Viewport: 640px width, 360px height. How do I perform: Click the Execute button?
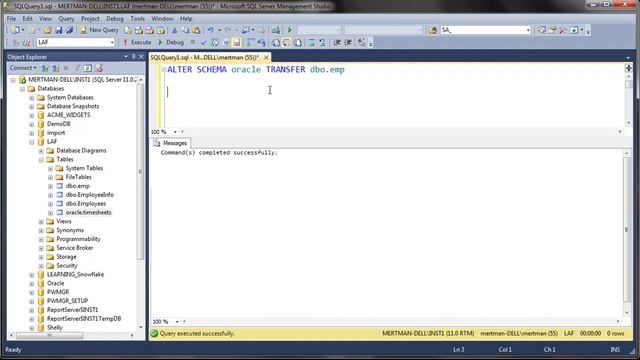pos(137,42)
